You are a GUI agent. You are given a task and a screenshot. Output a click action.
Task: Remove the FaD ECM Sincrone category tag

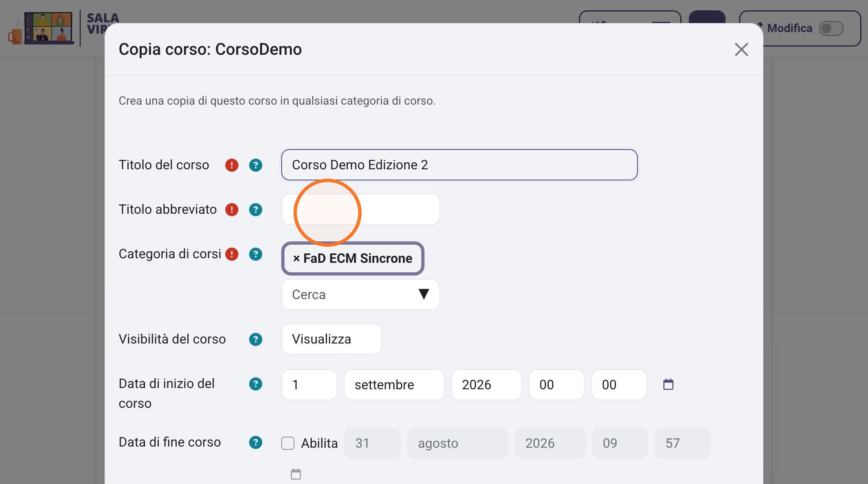click(x=352, y=258)
